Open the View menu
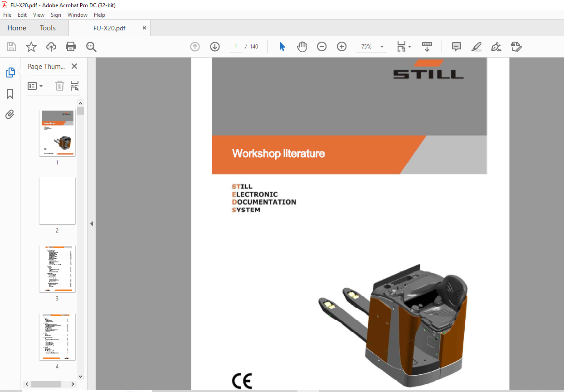Screen dimensions: 564x392 39,15
